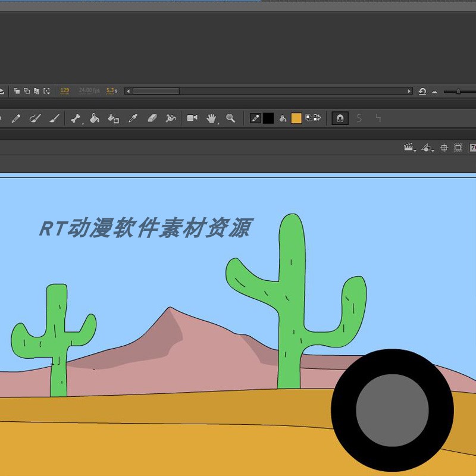Click the stage zoom percentage field

(472, 148)
